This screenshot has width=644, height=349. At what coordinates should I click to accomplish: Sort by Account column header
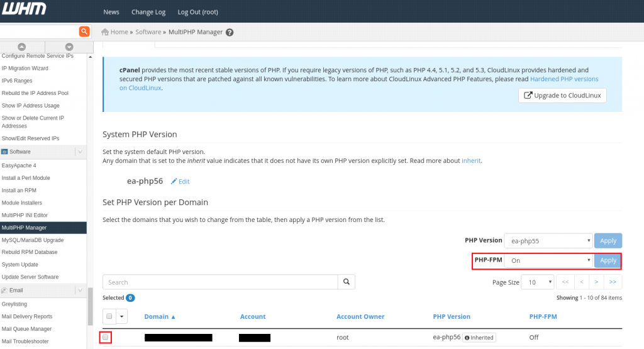(253, 316)
